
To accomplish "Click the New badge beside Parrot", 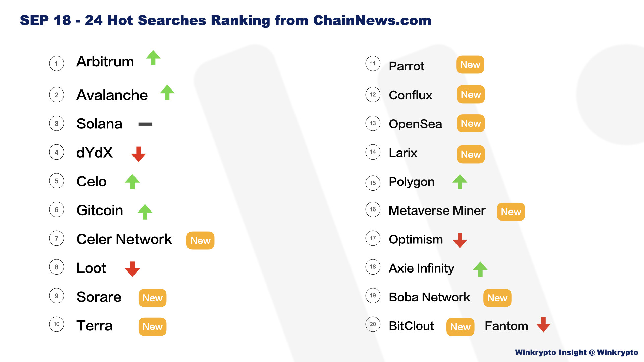I will pos(470,65).
